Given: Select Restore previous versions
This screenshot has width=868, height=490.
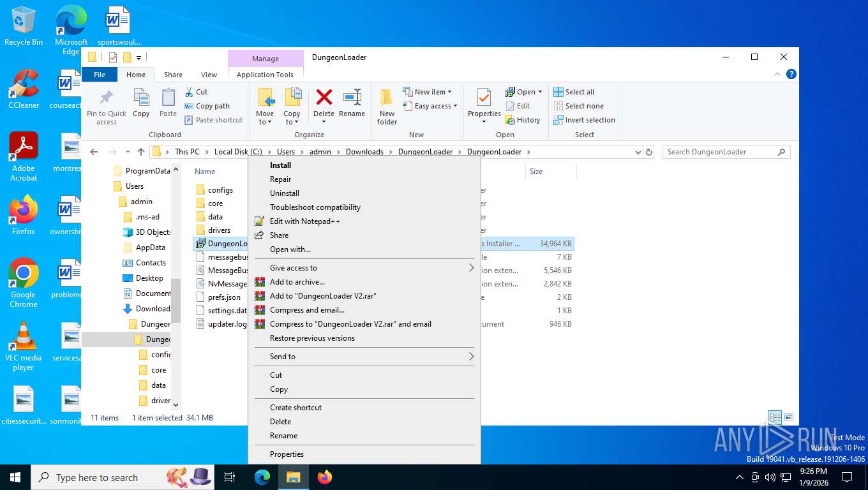Looking at the screenshot, I should [x=364, y=338].
